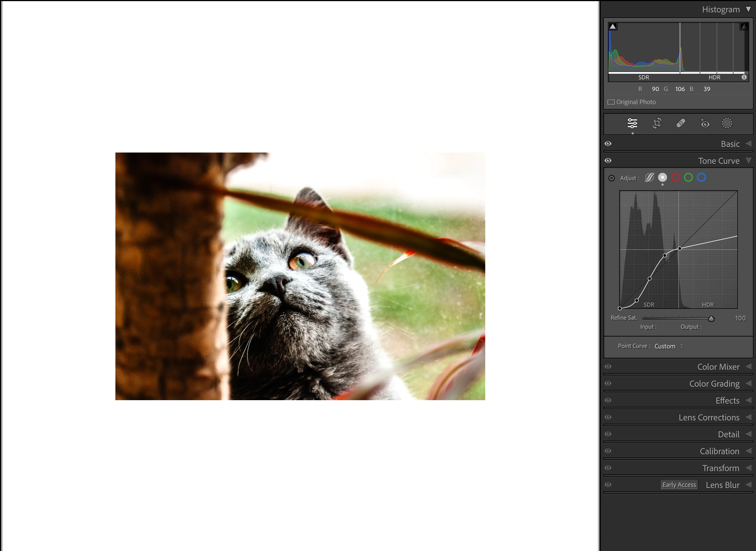
Task: Open the Lens Corrections panel
Action: (709, 417)
